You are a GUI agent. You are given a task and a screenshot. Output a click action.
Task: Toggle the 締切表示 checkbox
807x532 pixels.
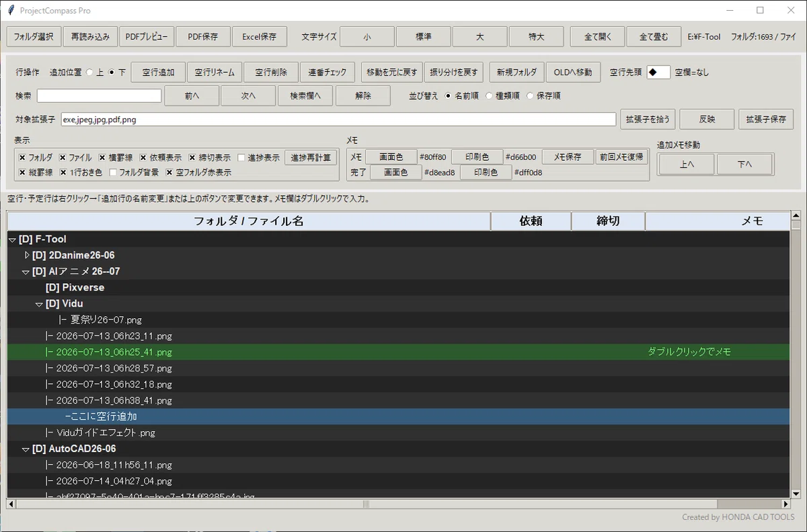pyautogui.click(x=192, y=157)
